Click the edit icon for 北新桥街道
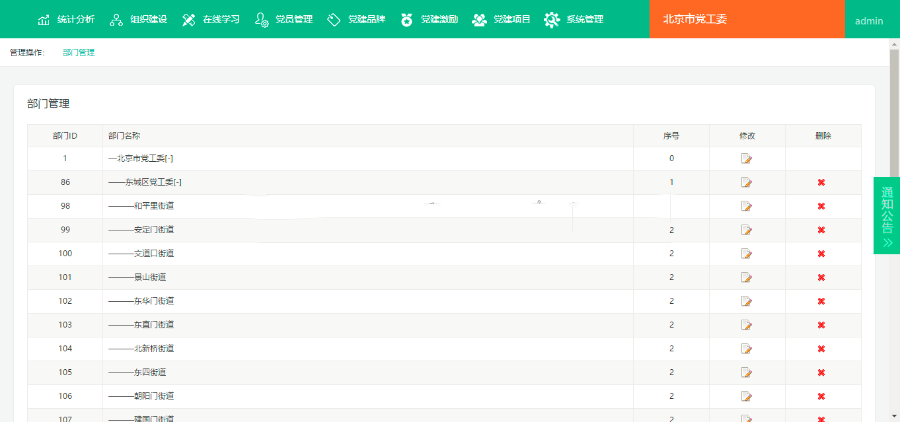The width and height of the screenshot is (900, 422). [746, 348]
